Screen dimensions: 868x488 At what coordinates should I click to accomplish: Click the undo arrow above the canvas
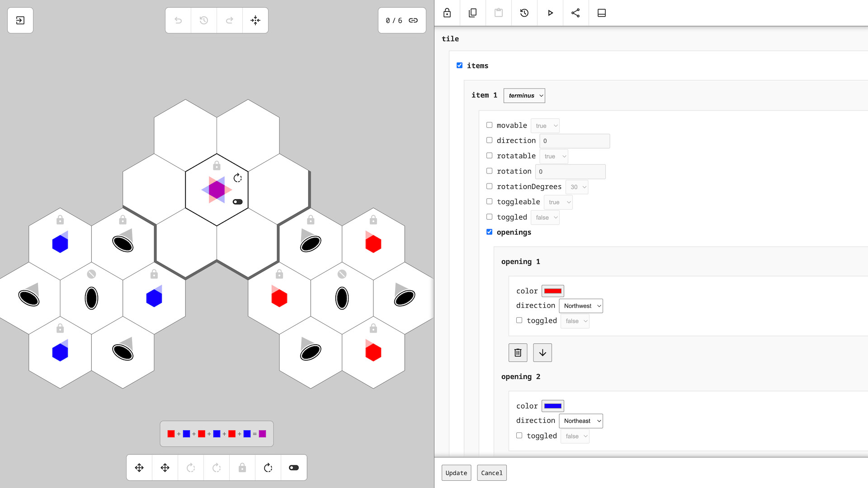coord(178,20)
